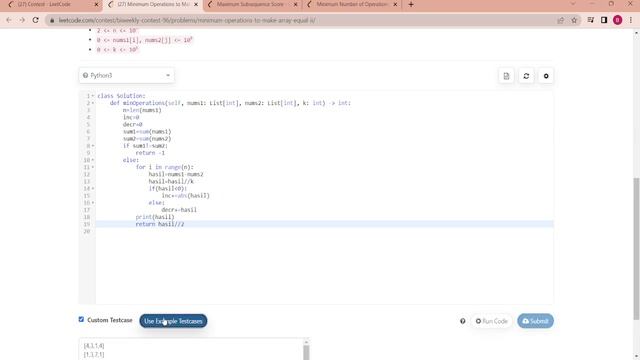Click the page vertical scrollbar thumb
Image resolution: width=640 pixels, height=360 pixels.
636,248
